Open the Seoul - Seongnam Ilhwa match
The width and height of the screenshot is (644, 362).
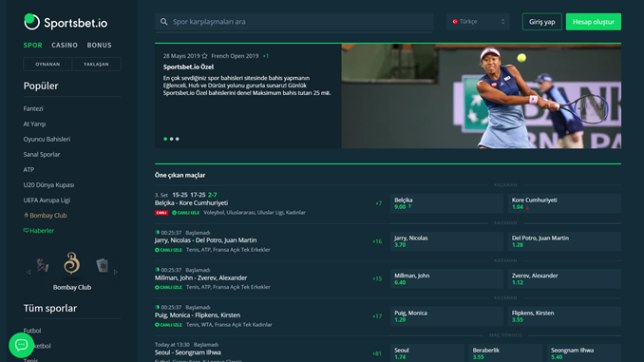[x=188, y=352]
